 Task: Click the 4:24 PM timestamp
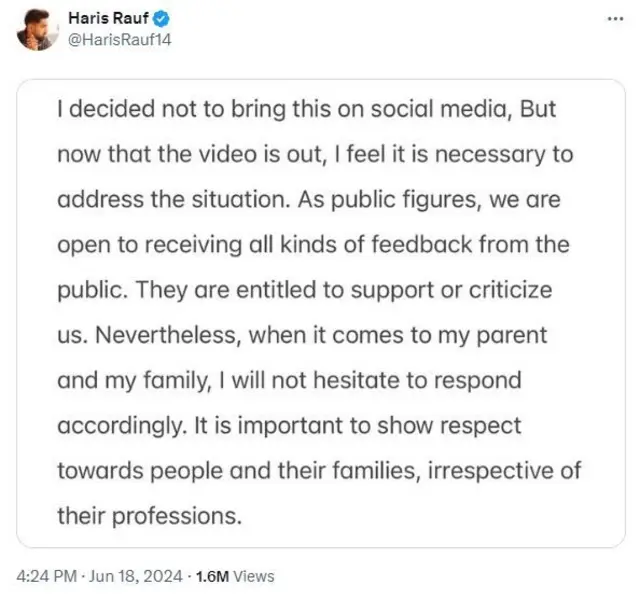coord(47,576)
